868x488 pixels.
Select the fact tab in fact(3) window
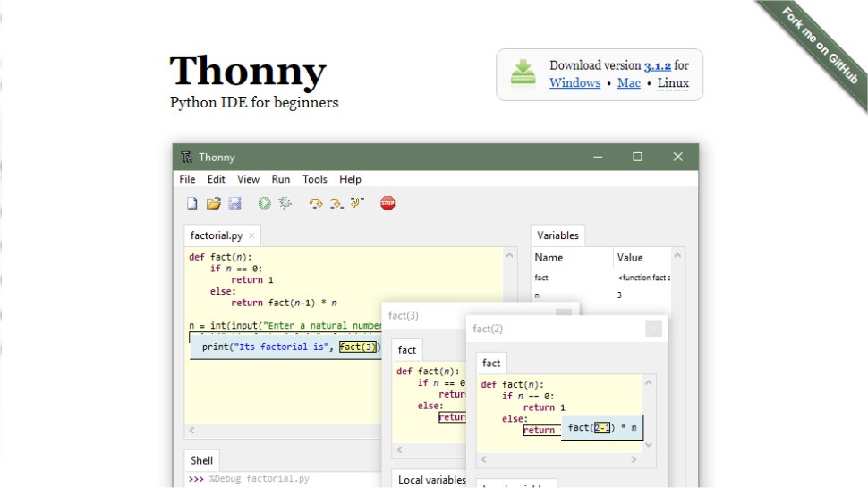(406, 349)
